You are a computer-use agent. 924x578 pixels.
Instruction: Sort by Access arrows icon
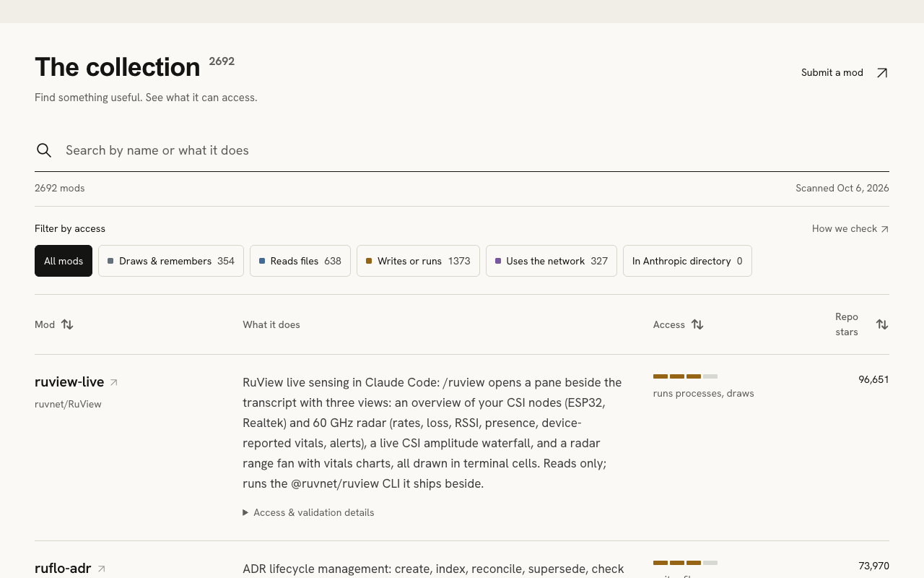coord(697,324)
